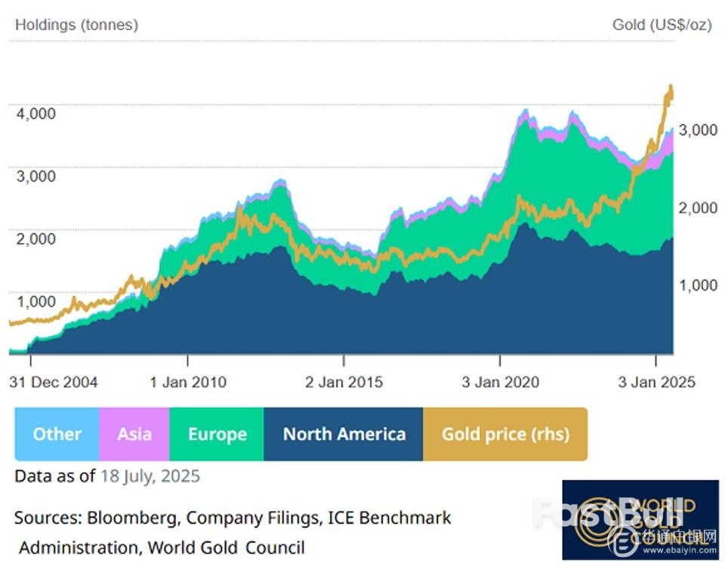Hide the Europe holdings series
Screen dimensions: 728x569
[x=217, y=434]
